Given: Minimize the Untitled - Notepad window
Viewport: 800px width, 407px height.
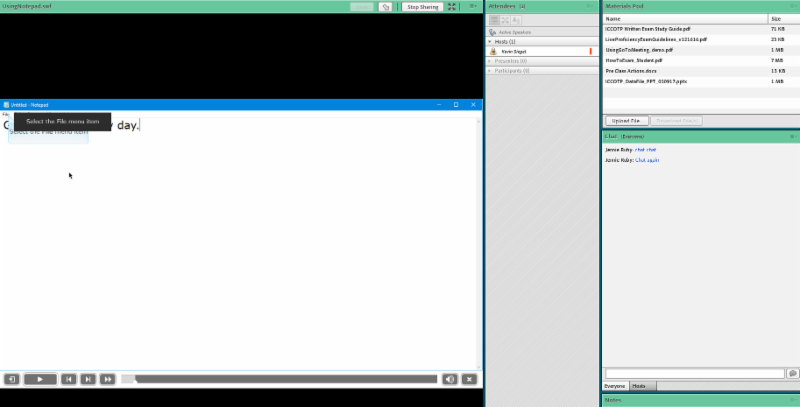Looking at the screenshot, I should [x=439, y=105].
